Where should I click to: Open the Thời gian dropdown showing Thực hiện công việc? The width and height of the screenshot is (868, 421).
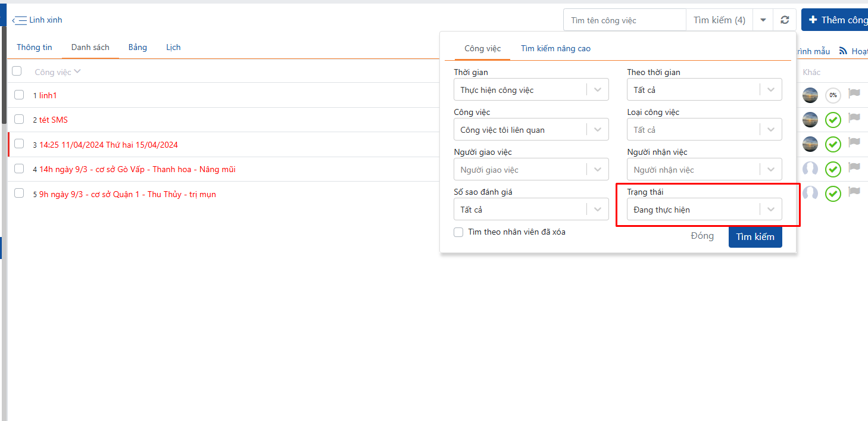(x=531, y=90)
